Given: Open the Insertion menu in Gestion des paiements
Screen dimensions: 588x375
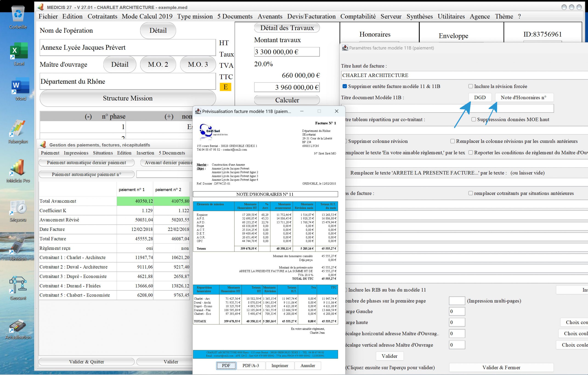Looking at the screenshot, I should 145,153.
